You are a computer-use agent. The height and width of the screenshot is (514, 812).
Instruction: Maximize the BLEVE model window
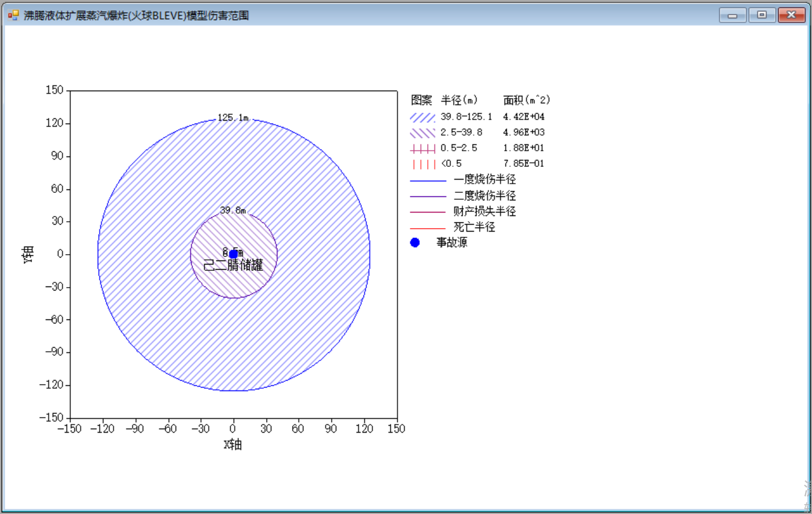coord(762,15)
